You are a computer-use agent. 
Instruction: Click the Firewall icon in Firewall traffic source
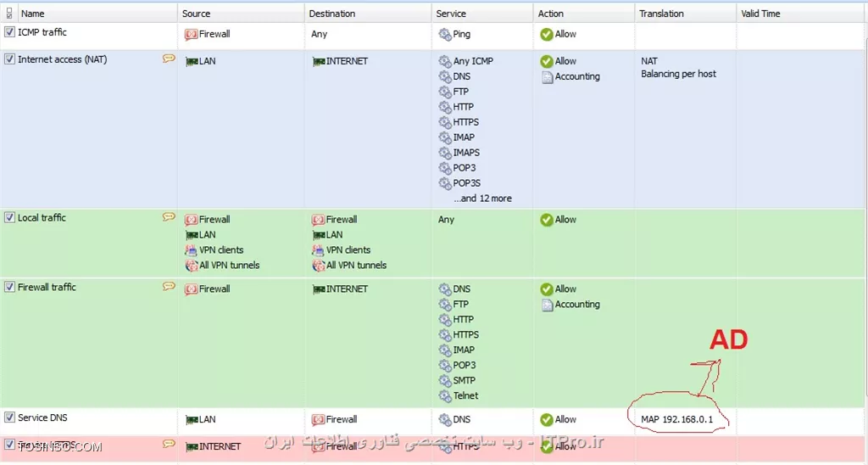coord(191,289)
